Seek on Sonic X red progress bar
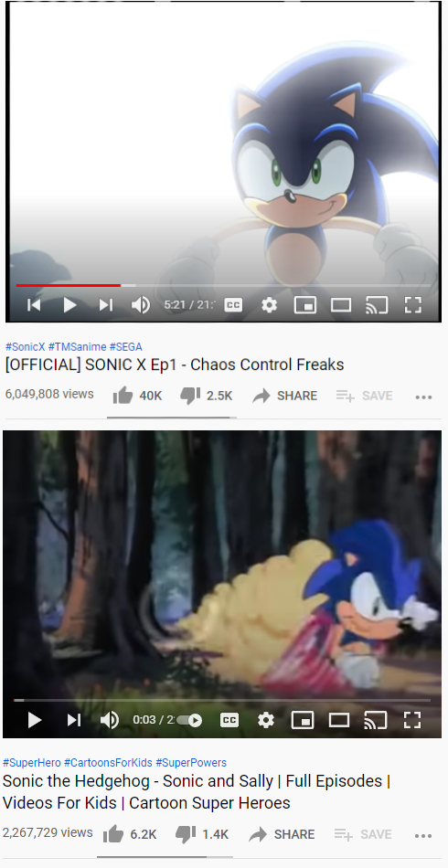This screenshot has width=448, height=868. pos(69,286)
